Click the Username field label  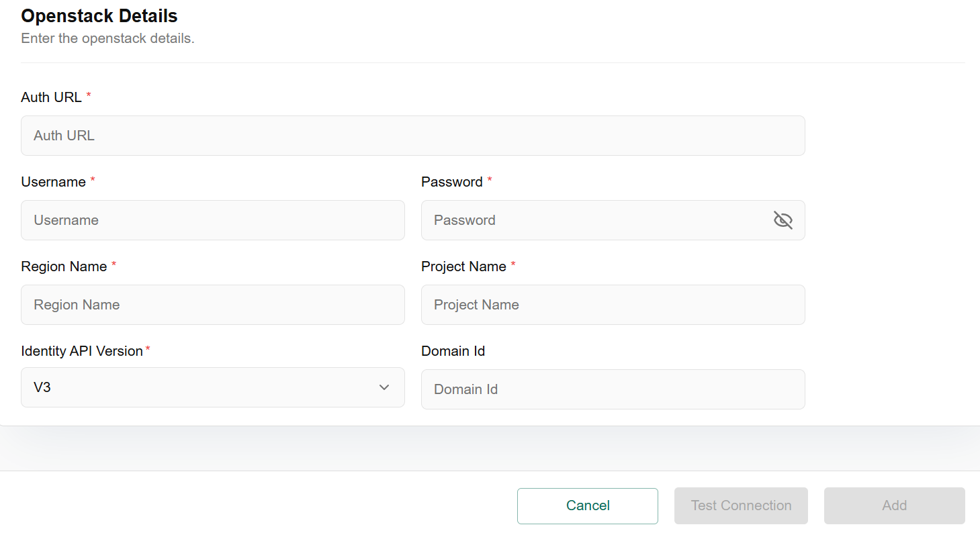point(53,182)
